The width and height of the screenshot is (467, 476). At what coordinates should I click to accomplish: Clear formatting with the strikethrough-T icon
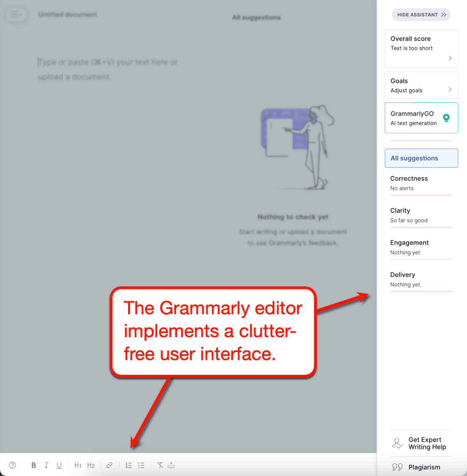pyautogui.click(x=160, y=465)
